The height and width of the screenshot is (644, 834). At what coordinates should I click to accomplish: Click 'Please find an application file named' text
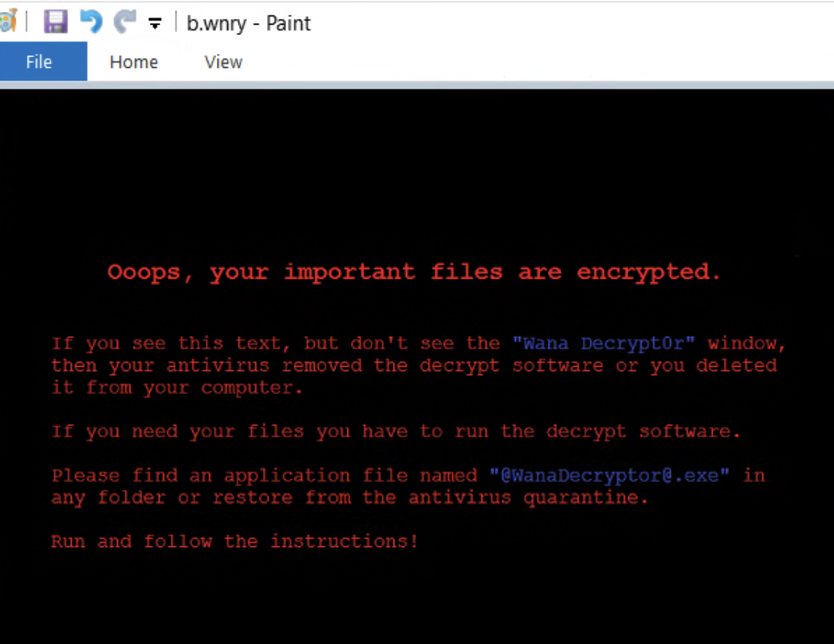(x=265, y=476)
